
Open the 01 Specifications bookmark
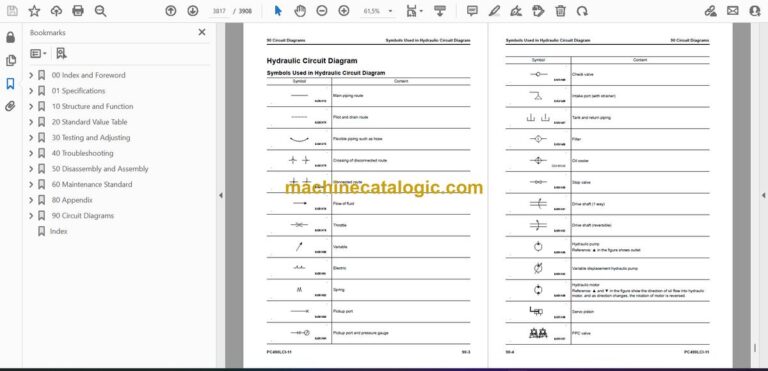[78, 91]
